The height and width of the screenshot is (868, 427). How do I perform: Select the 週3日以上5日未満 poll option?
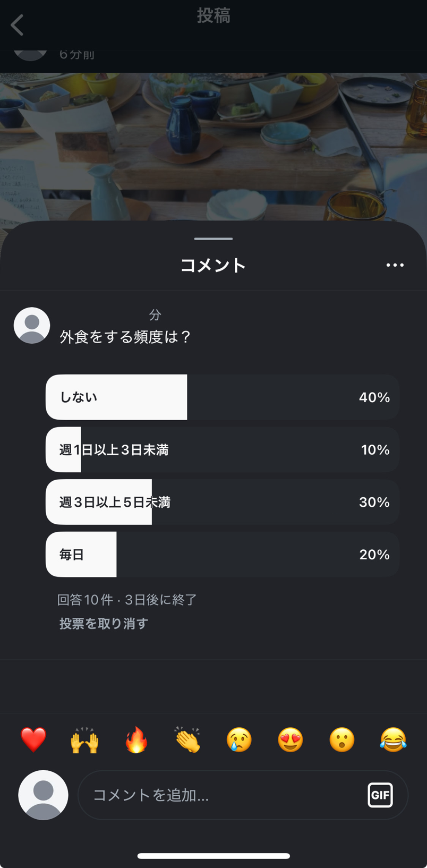point(222,502)
